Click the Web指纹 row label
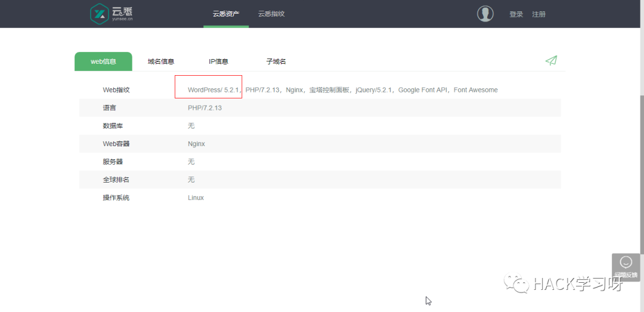Screen dimensions: 644x312 coord(116,89)
